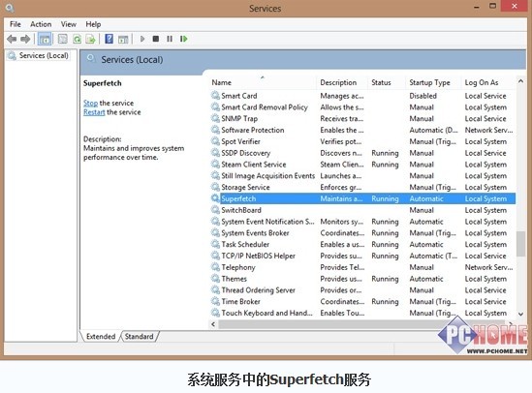Viewport: 532px width, 393px height.
Task: Click the Back arrow toolbar icon
Action: (x=12, y=39)
